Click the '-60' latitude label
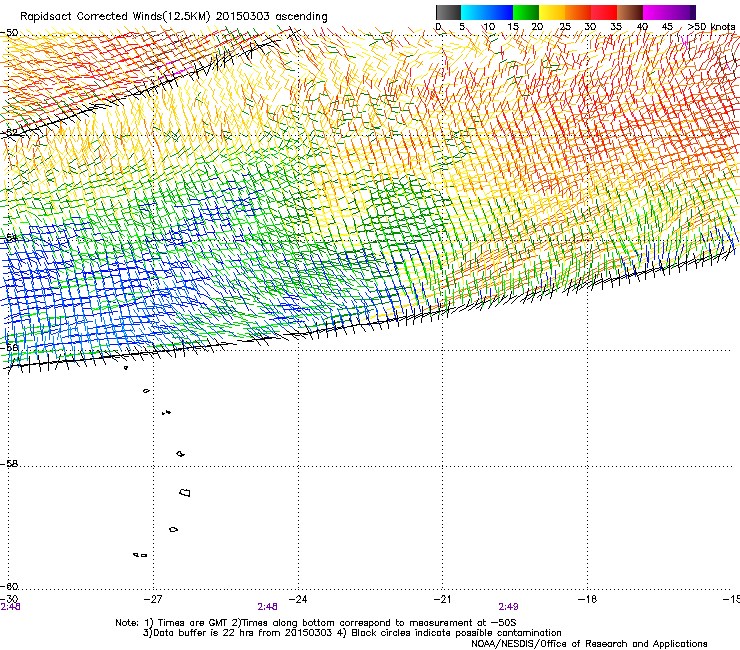740x650 pixels. pos(9,586)
